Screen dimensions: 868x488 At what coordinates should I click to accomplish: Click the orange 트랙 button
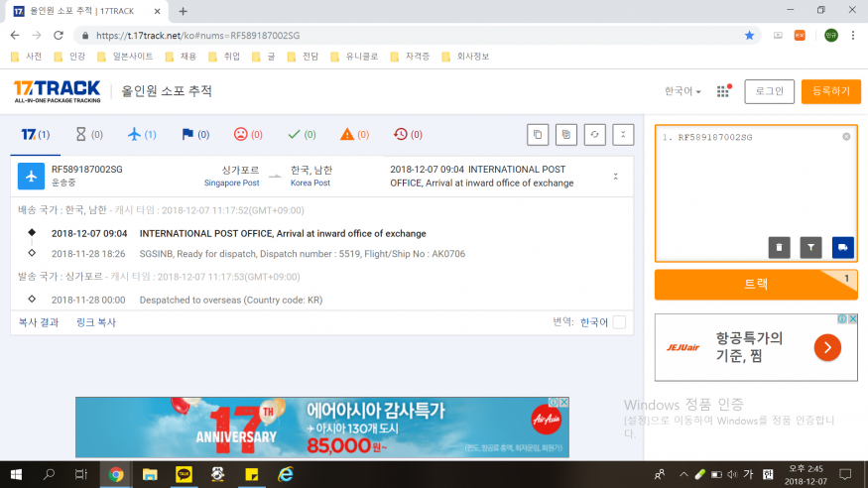pos(756,284)
